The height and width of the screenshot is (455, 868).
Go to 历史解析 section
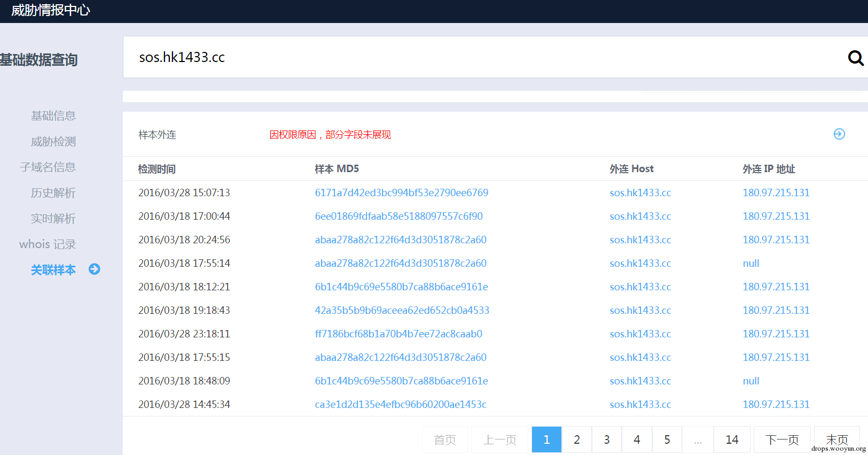tap(53, 192)
